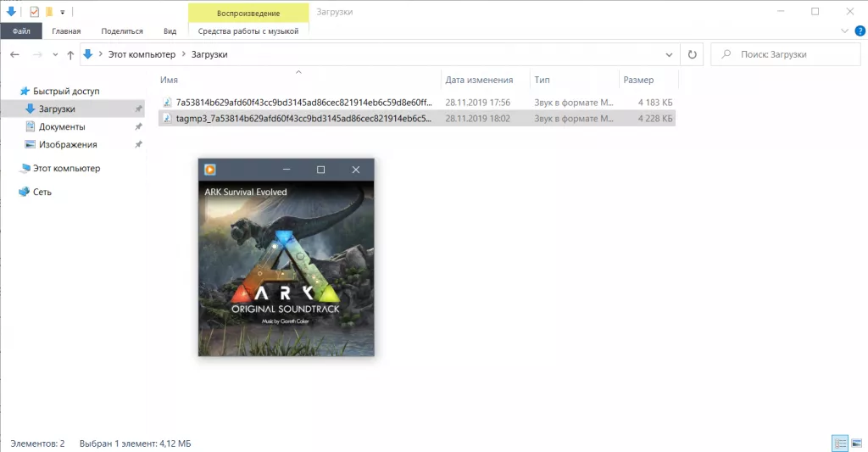This screenshot has height=452, width=868.
Task: Close the media player window
Action: click(356, 170)
